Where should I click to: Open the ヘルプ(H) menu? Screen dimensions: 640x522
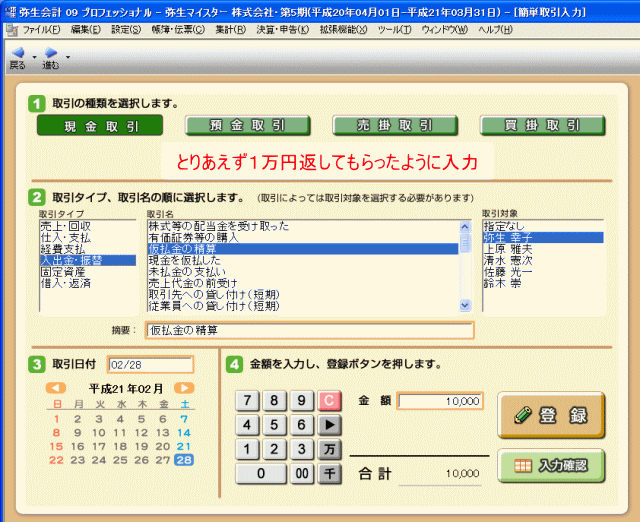point(496,30)
